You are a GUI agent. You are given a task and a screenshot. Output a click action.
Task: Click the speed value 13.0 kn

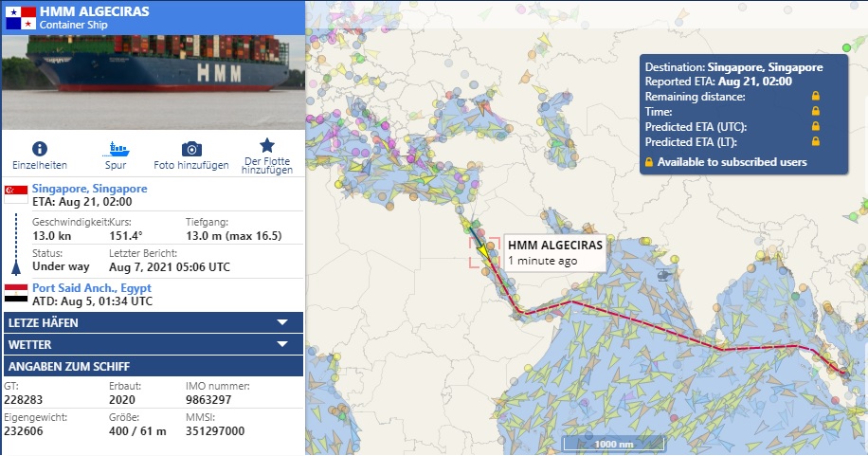(x=51, y=235)
